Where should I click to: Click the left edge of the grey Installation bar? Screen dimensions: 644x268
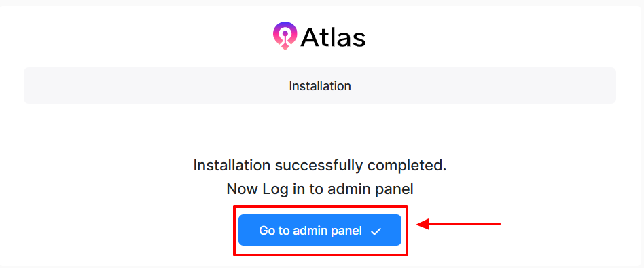tap(24, 85)
